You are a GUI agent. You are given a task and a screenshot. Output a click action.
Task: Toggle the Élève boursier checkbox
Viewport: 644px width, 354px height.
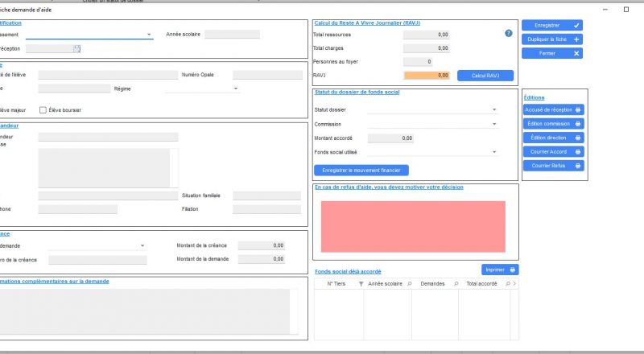pyautogui.click(x=43, y=109)
